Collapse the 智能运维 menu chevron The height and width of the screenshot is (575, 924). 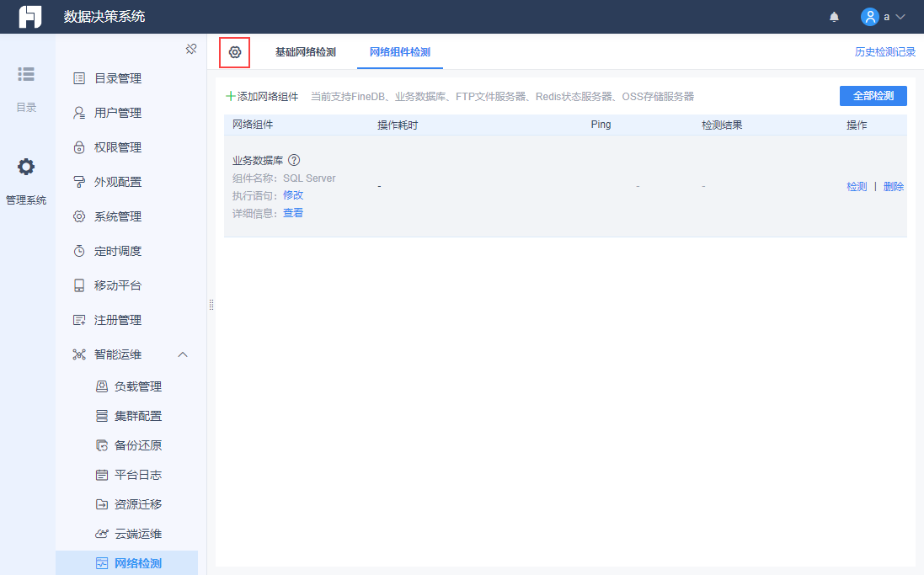(x=183, y=354)
